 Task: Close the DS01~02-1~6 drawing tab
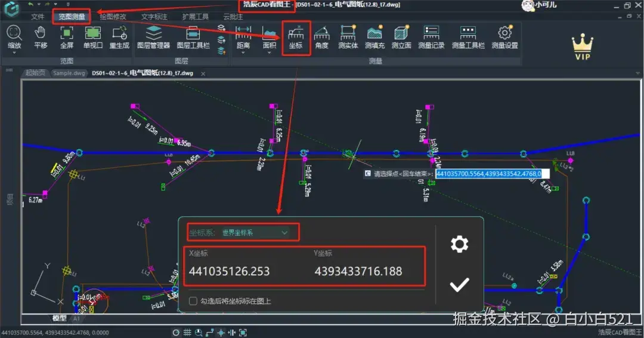click(203, 74)
